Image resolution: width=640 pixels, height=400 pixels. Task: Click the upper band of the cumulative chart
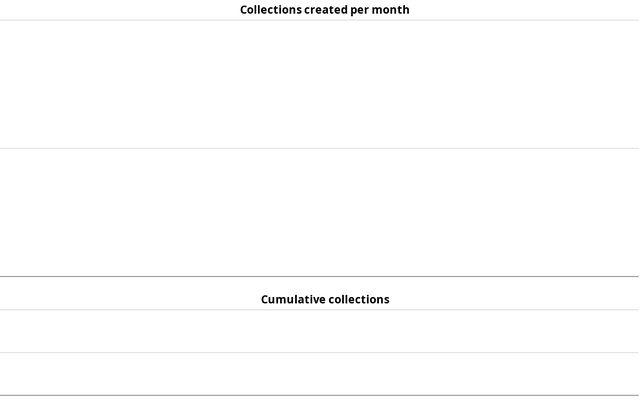tap(320, 331)
